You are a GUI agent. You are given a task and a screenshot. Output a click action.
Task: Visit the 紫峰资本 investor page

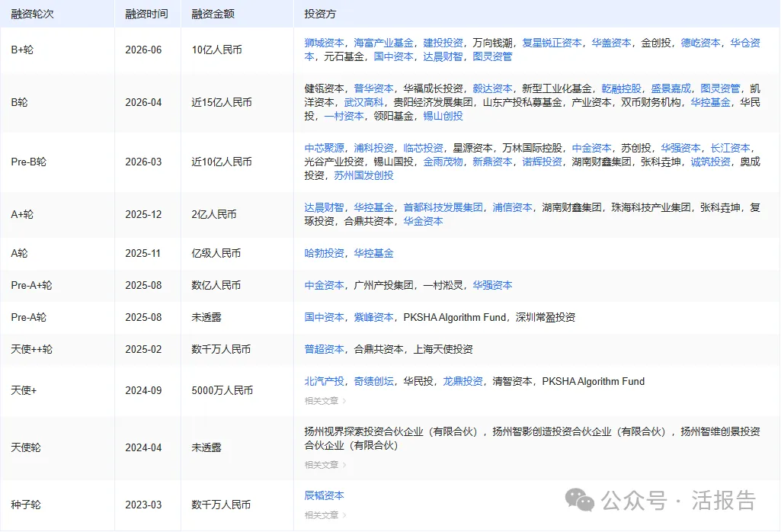click(x=373, y=317)
